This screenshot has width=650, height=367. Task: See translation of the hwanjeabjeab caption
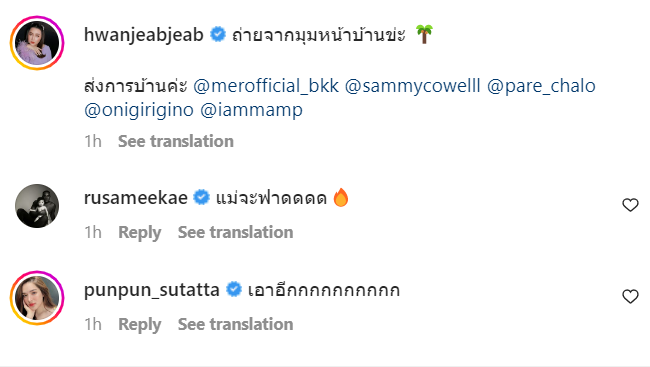176,141
